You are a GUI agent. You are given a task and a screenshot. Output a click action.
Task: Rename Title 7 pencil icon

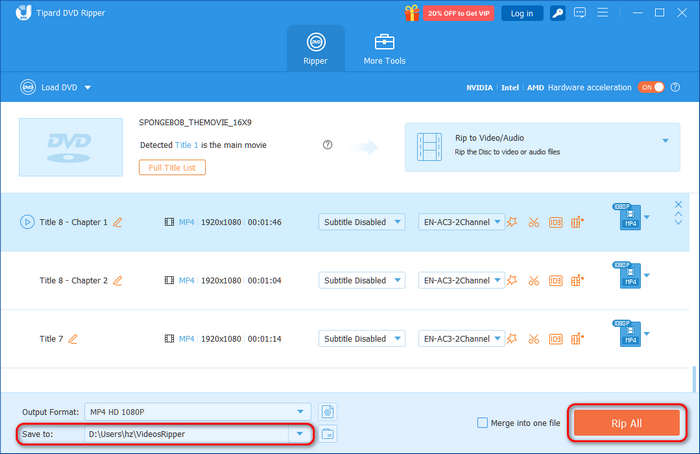click(73, 339)
